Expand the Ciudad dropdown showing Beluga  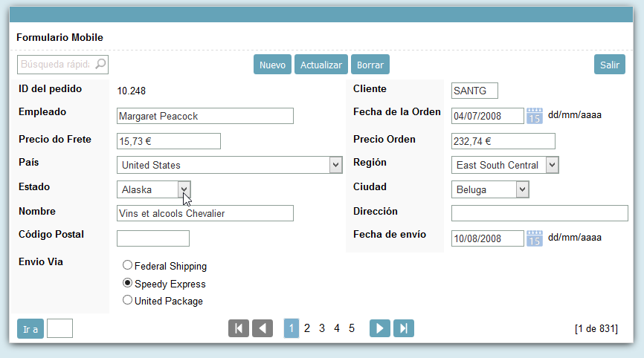pyautogui.click(x=522, y=189)
